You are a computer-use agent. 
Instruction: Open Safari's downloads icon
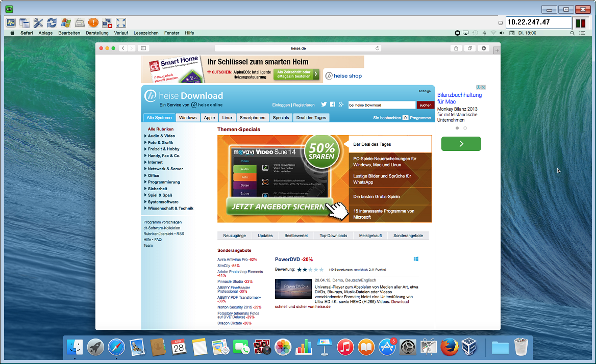click(484, 48)
